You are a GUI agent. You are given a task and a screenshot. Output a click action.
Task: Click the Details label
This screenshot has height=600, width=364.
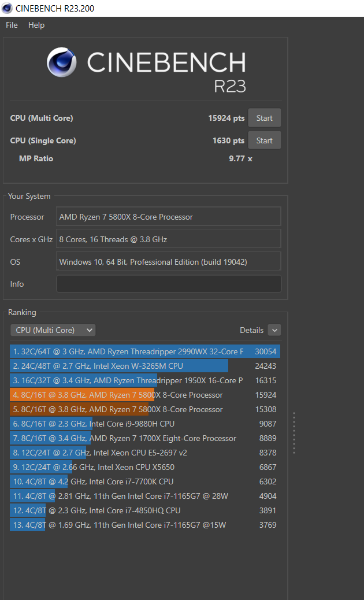click(x=251, y=330)
